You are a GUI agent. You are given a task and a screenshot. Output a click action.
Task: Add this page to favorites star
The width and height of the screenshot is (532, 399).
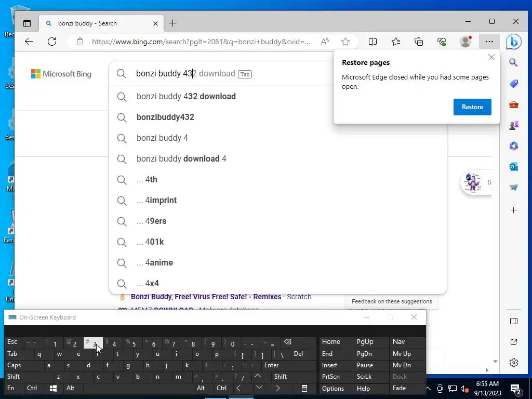click(345, 42)
